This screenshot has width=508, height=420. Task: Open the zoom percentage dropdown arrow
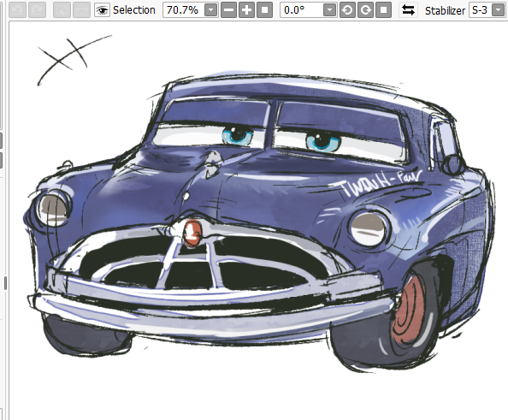click(x=211, y=10)
